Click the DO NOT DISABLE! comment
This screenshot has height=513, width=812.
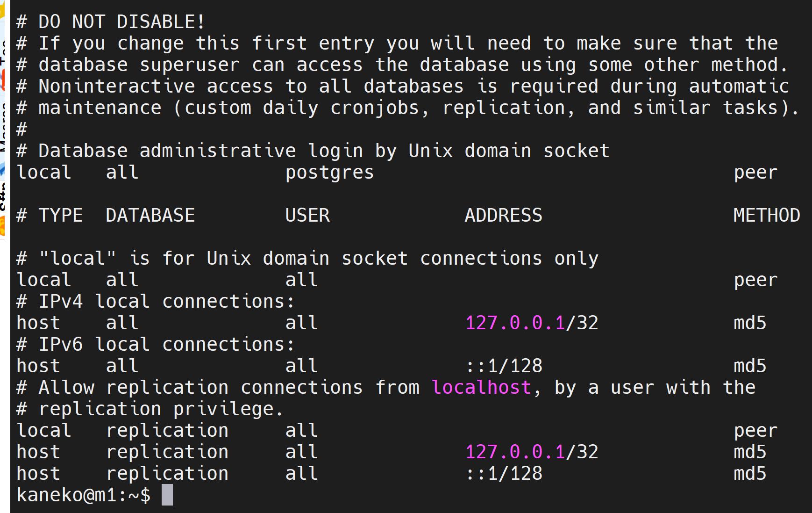coord(110,22)
